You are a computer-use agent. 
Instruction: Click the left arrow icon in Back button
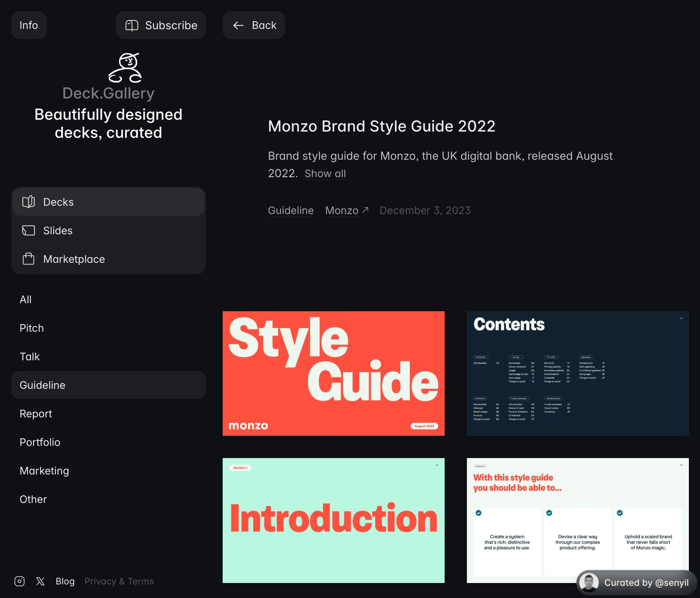pyautogui.click(x=238, y=25)
